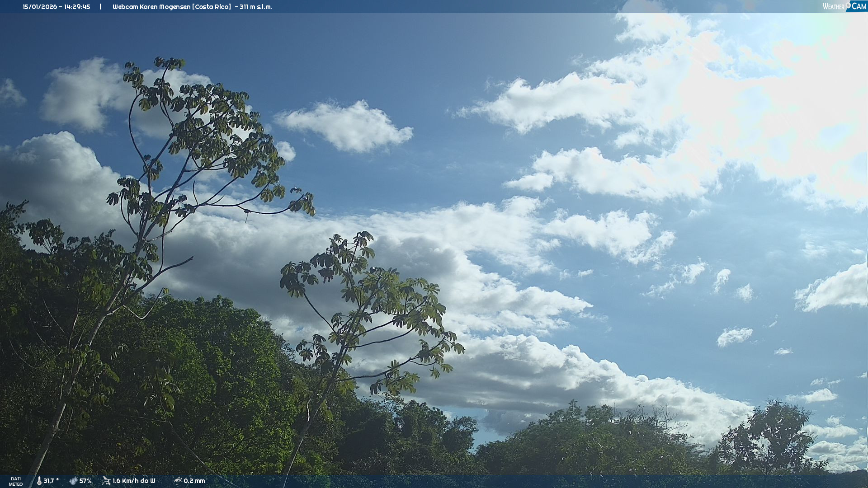Image resolution: width=868 pixels, height=488 pixels.
Task: Click the rain umbrella precipitation icon
Action: [x=178, y=481]
